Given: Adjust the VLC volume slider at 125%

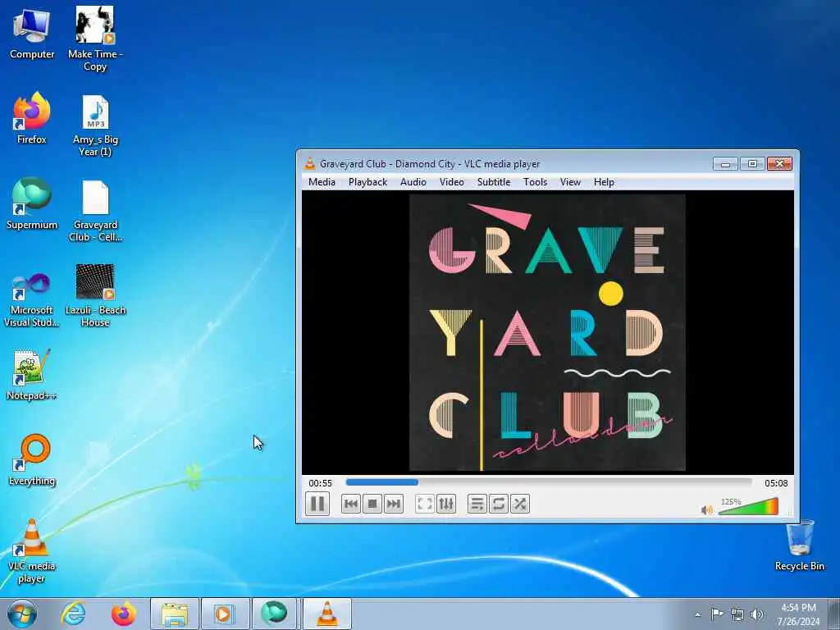Looking at the screenshot, I should [x=748, y=507].
